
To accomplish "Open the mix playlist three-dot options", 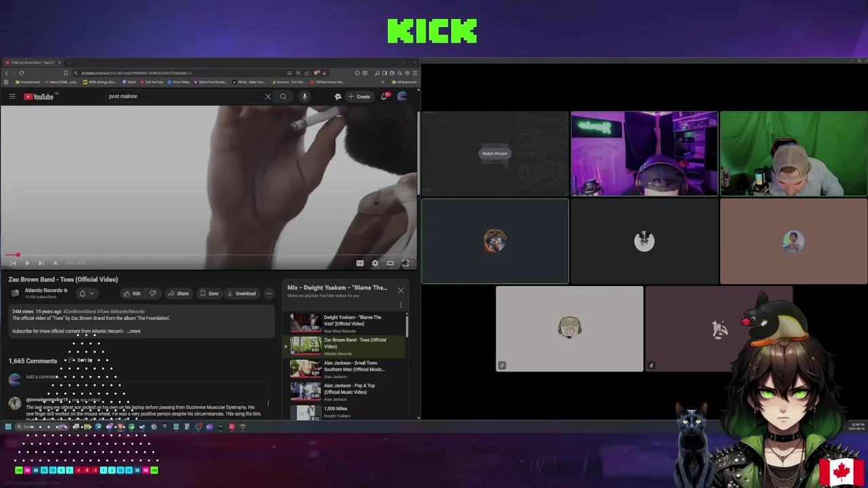I will point(401,306).
